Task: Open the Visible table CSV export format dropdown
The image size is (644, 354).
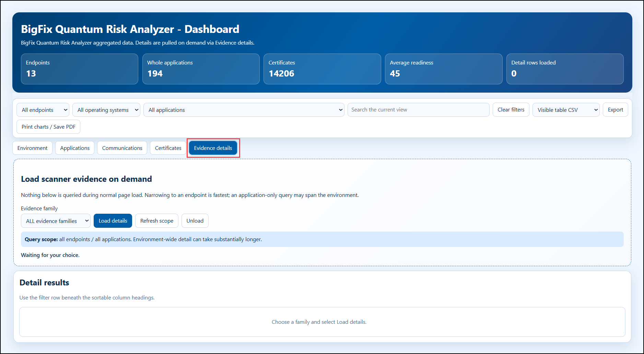Action: (x=566, y=110)
